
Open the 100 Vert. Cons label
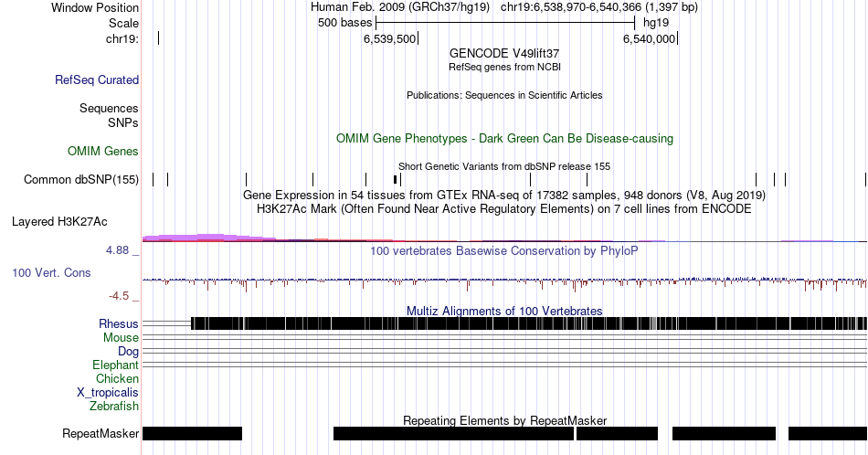tap(51, 272)
